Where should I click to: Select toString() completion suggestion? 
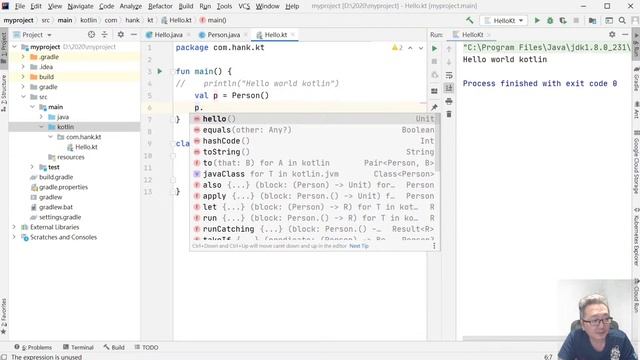(314, 152)
